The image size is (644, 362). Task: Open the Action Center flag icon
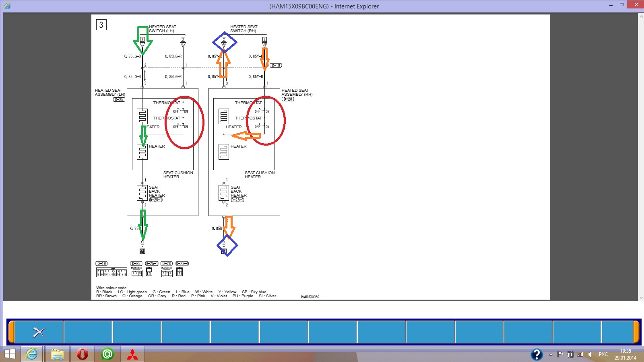coord(560,354)
